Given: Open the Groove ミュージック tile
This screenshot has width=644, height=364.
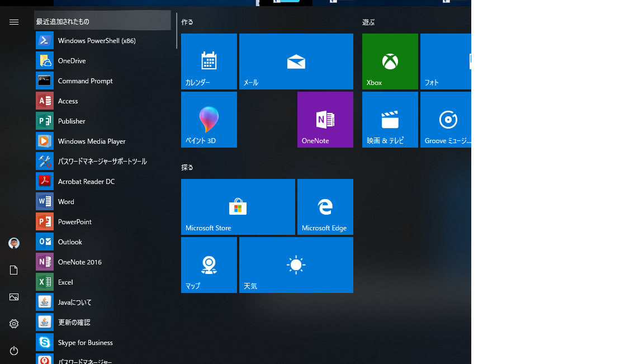Looking at the screenshot, I should click(446, 120).
